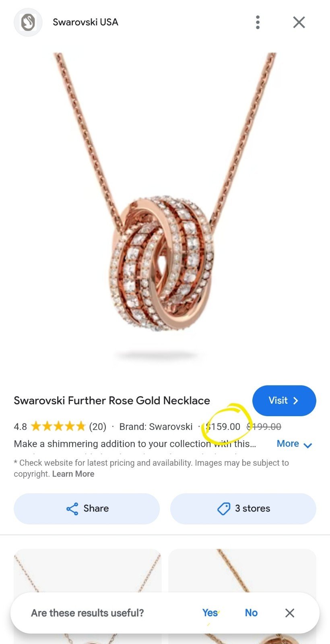Screen dimensions: 330x644
Task: Click the More link to expand the description
Action: point(288,444)
